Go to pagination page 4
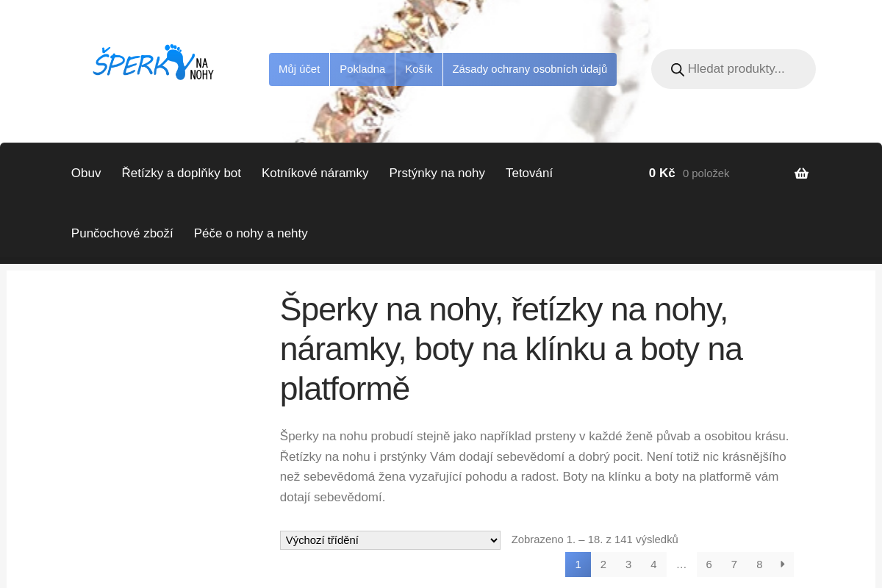The width and height of the screenshot is (882, 588). coord(653,564)
